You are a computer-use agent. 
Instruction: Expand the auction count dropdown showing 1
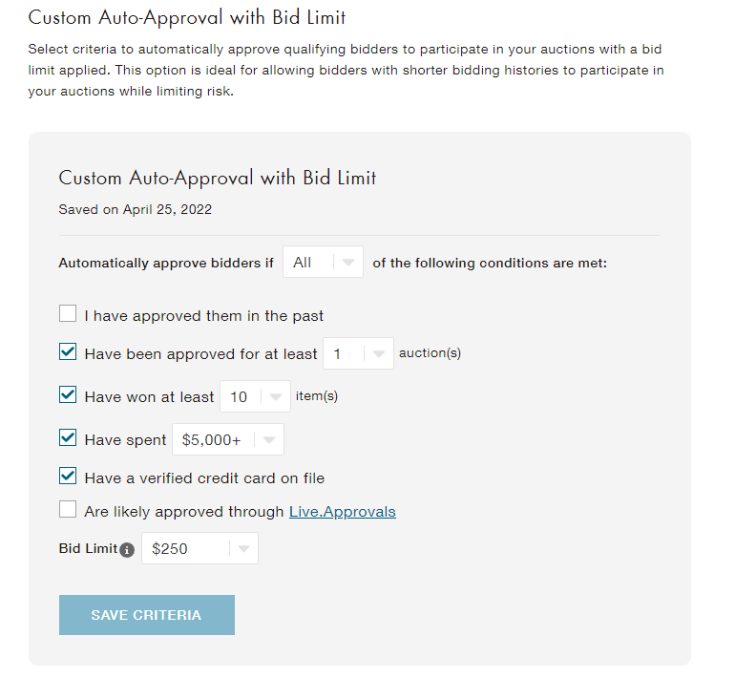point(358,353)
